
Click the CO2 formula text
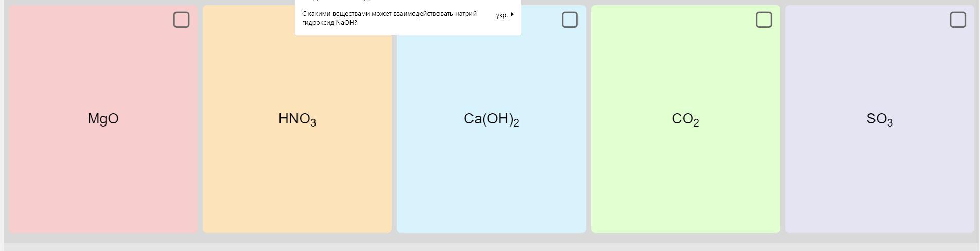(685, 119)
